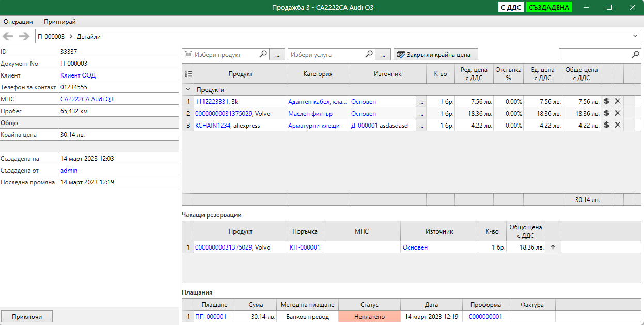This screenshot has width=644, height=325.
Task: Sort by Метод на плащане column header
Action: 307,305
